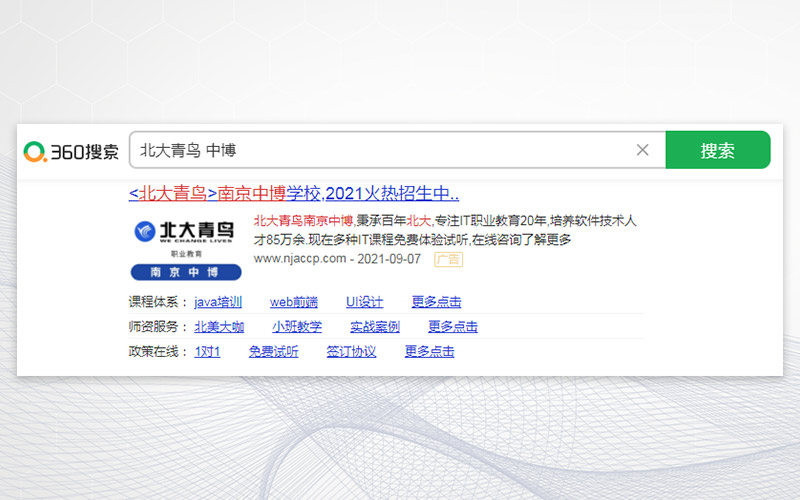This screenshot has width=800, height=500.
Task: Click the description text starting 北大青鸟南京中博
Action: pyautogui.click(x=445, y=230)
